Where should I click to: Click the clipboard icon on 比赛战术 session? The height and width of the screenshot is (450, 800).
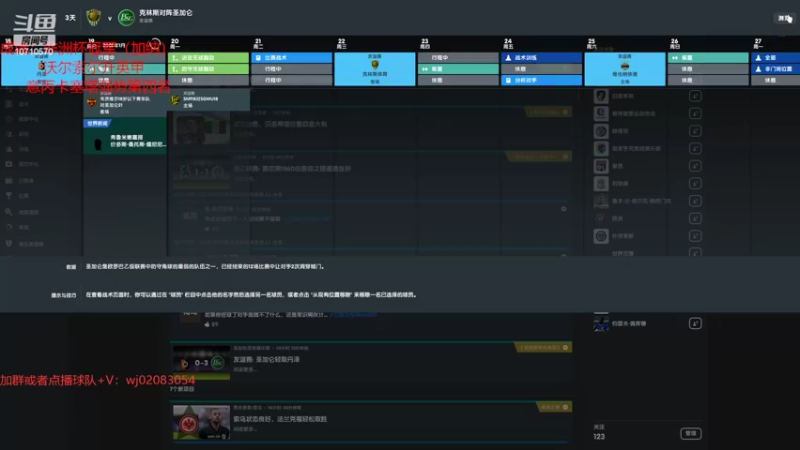pos(258,58)
